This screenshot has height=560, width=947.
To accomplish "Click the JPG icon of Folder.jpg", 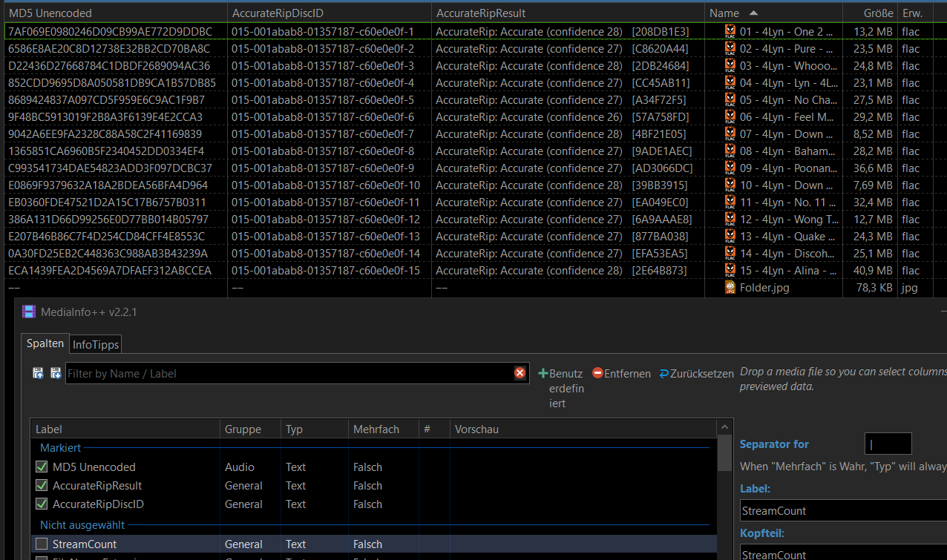I will point(730,288).
